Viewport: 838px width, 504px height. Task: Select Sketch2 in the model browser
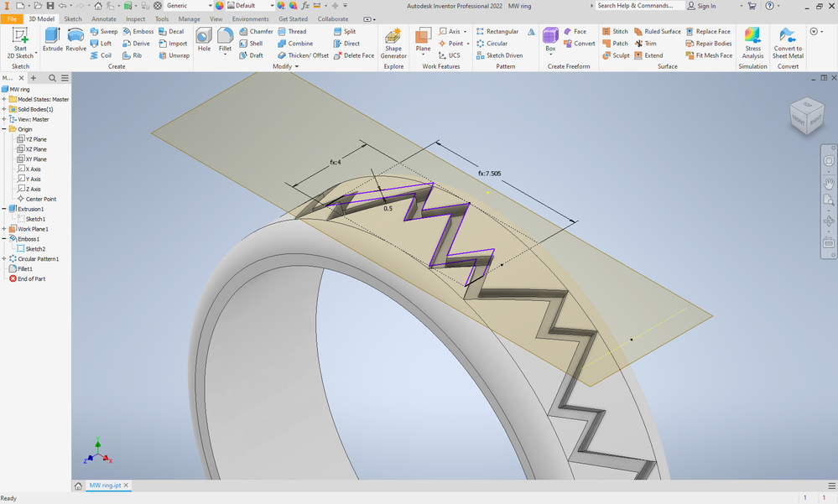[x=31, y=248]
